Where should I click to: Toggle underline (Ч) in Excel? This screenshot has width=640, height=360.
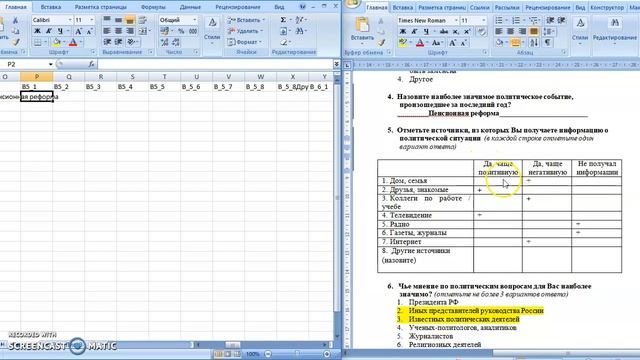[x=60, y=31]
